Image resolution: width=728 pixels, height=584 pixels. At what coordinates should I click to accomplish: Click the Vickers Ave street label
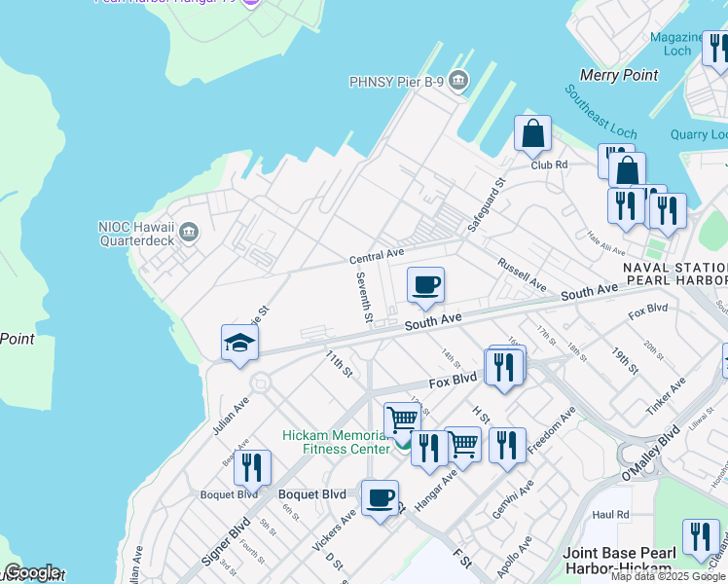click(x=334, y=530)
